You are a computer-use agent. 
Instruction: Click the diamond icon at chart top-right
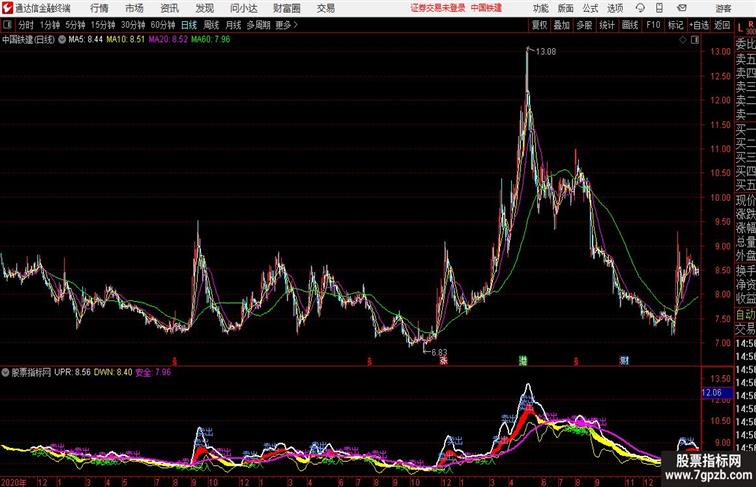coord(683,40)
